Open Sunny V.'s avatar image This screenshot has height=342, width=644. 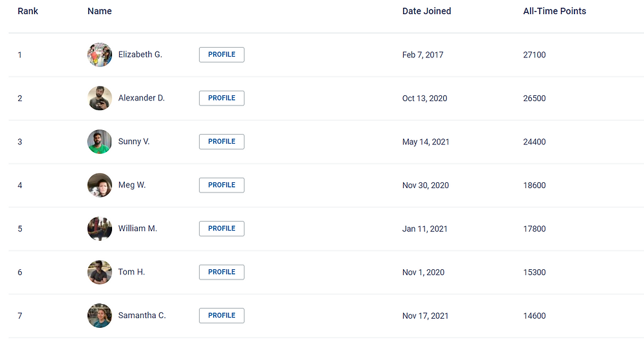click(100, 142)
